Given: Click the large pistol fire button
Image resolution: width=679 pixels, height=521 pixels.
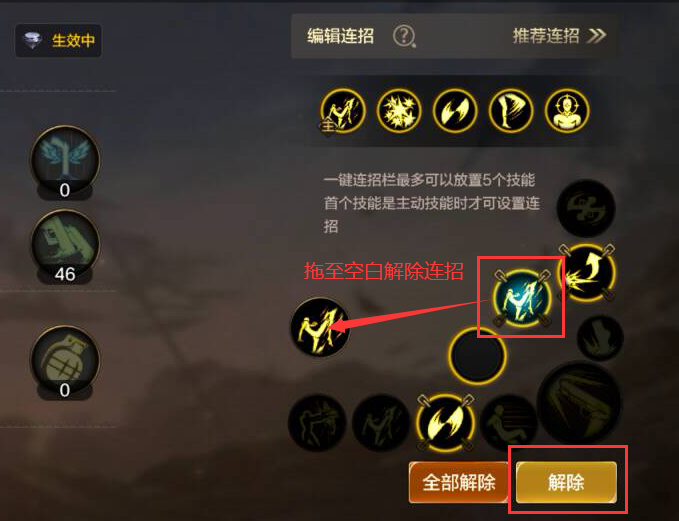Looking at the screenshot, I should click(579, 404).
